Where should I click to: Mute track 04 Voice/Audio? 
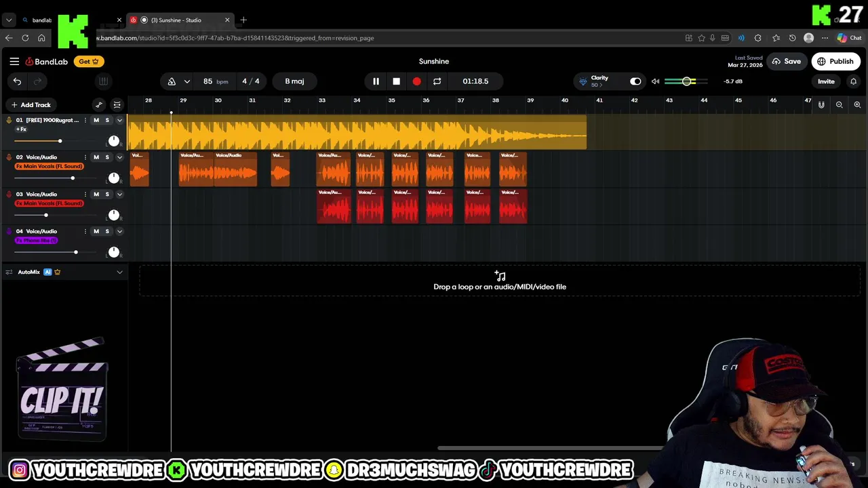[x=96, y=232]
